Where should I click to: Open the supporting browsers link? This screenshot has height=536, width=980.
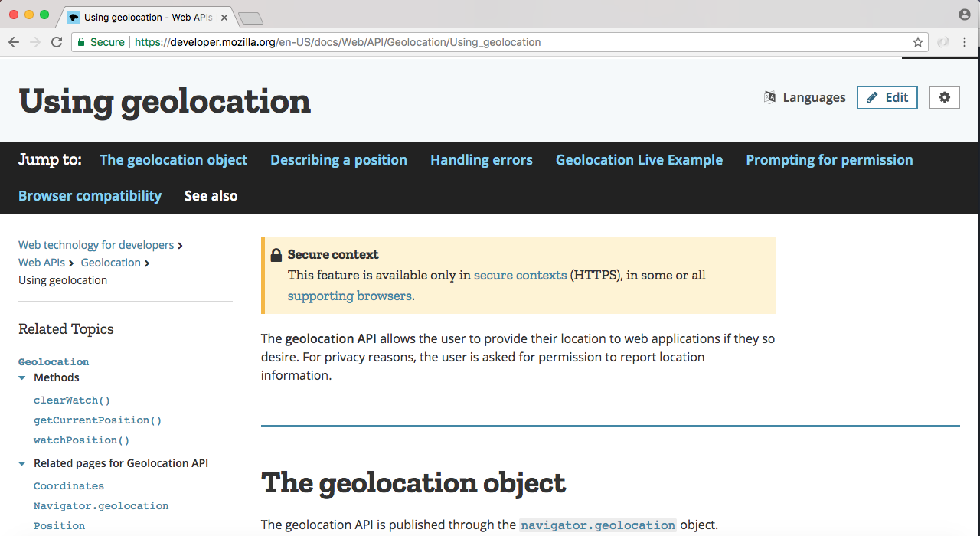(350, 296)
